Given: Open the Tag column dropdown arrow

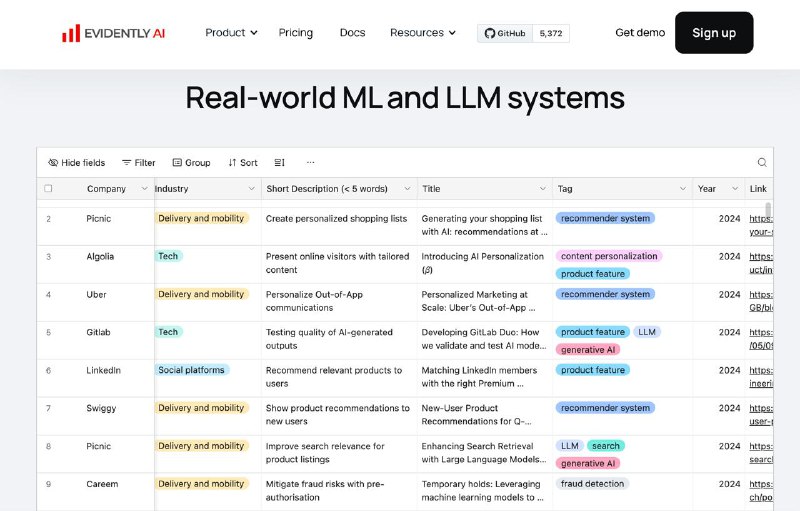Looking at the screenshot, I should click(683, 189).
